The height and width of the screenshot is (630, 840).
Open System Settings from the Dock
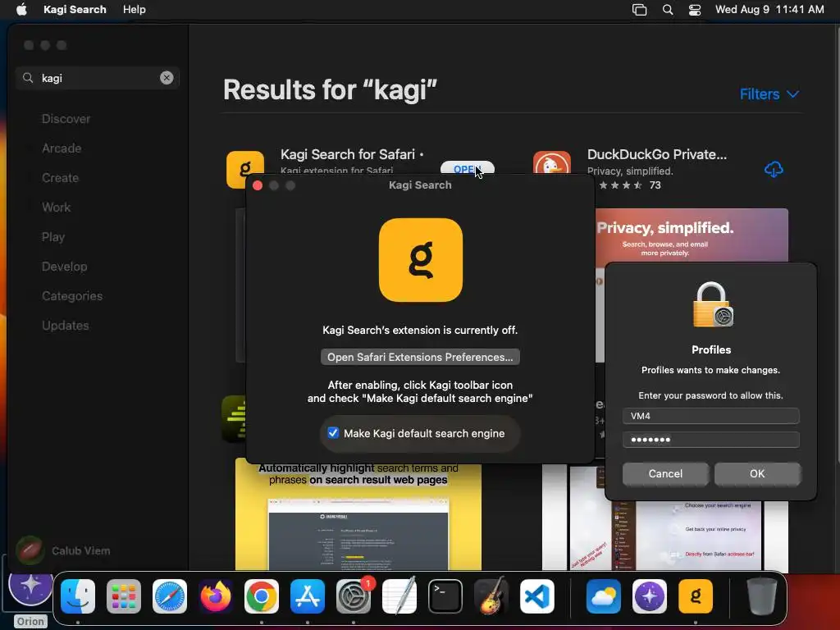coord(354,596)
